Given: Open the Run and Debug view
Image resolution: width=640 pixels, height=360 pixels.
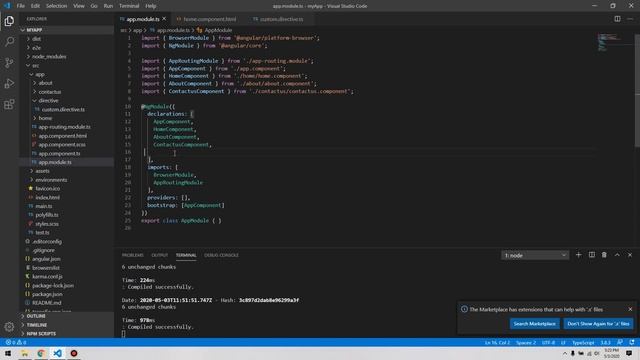Looking at the screenshot, I should [9, 83].
